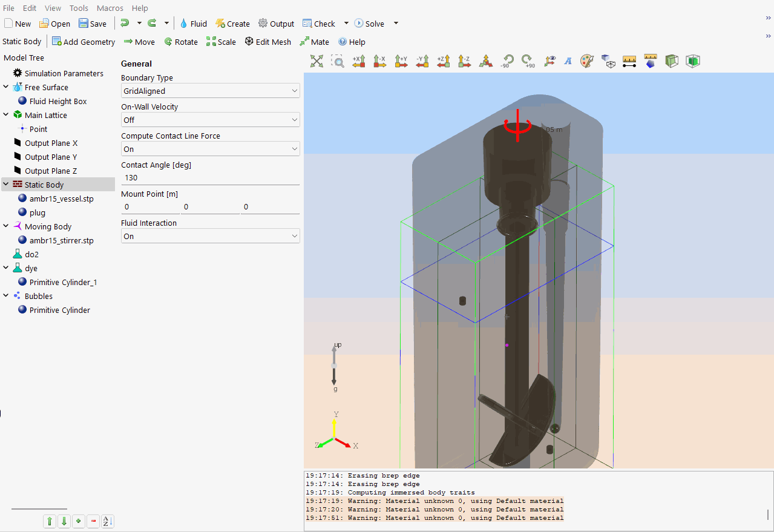
Task: Activate the zoom-to-region magnifier tool
Action: 338,61
